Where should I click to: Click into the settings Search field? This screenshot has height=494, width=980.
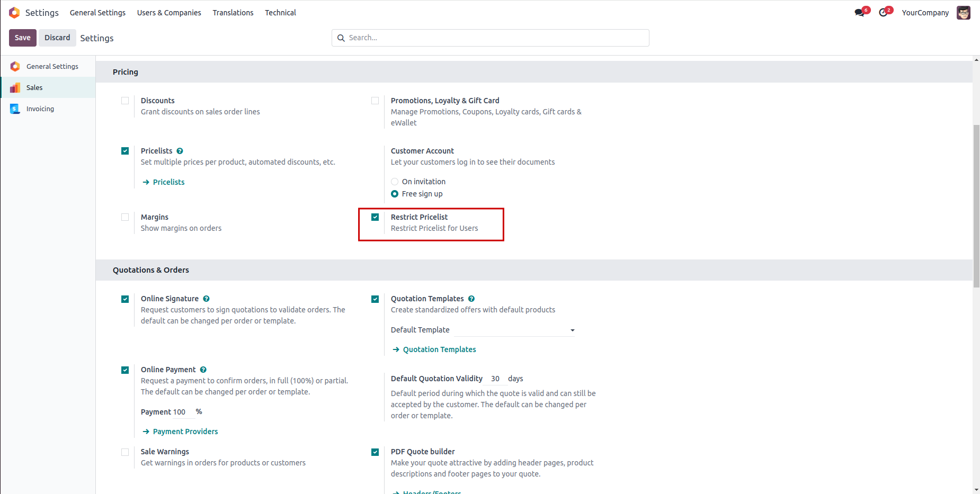click(496, 38)
